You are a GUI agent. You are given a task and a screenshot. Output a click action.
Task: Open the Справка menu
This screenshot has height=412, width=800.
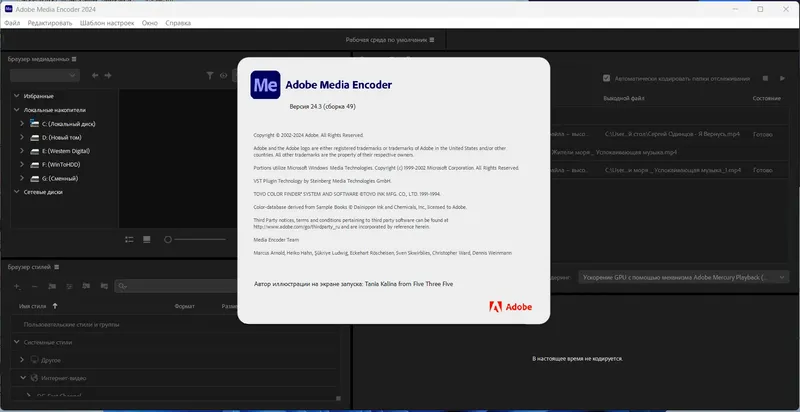[x=178, y=23]
